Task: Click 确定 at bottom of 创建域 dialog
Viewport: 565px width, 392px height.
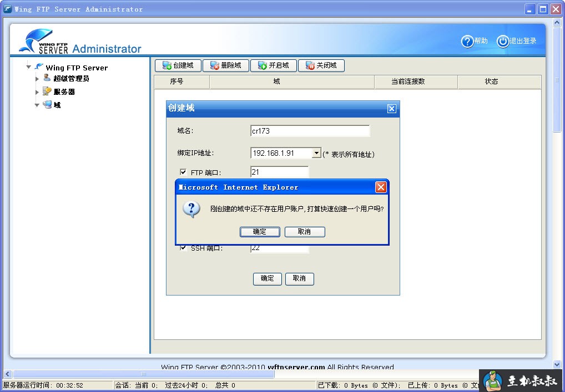Action: [x=268, y=278]
